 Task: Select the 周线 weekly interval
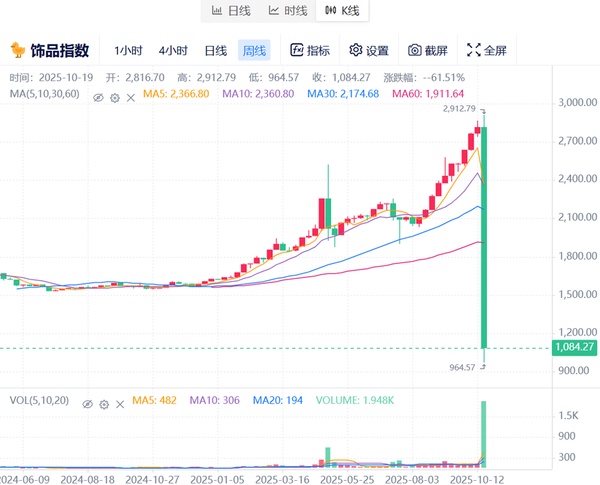point(254,50)
